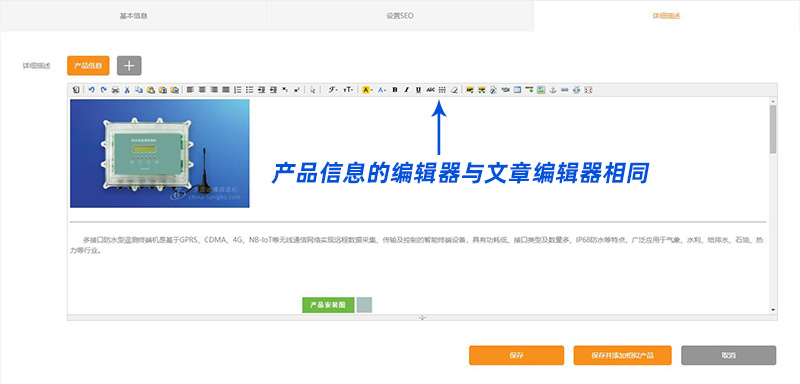The image size is (800, 384).
Task: Select the 详细描述 tab
Action: [x=666, y=16]
